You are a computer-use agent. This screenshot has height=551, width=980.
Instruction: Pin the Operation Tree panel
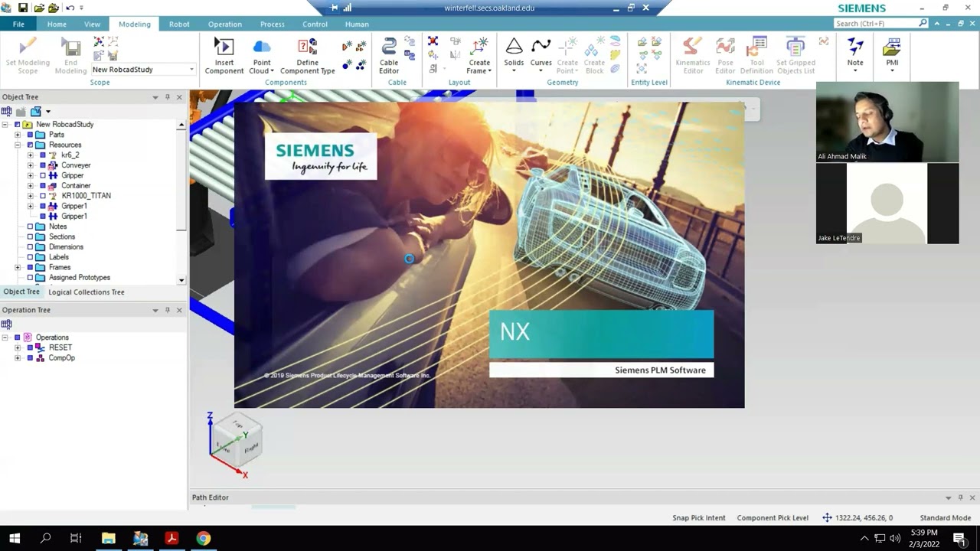pos(167,310)
